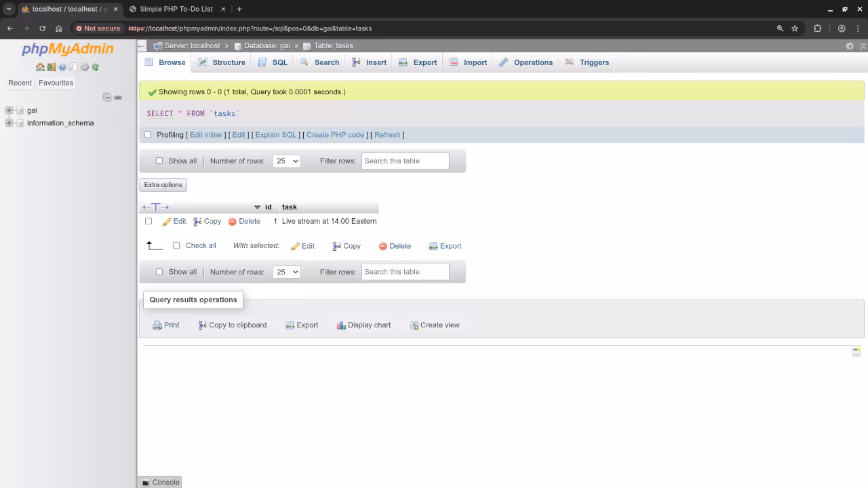Viewport: 868px width, 488px height.
Task: Open phpMyAdmin documentation help icon
Action: click(x=62, y=67)
